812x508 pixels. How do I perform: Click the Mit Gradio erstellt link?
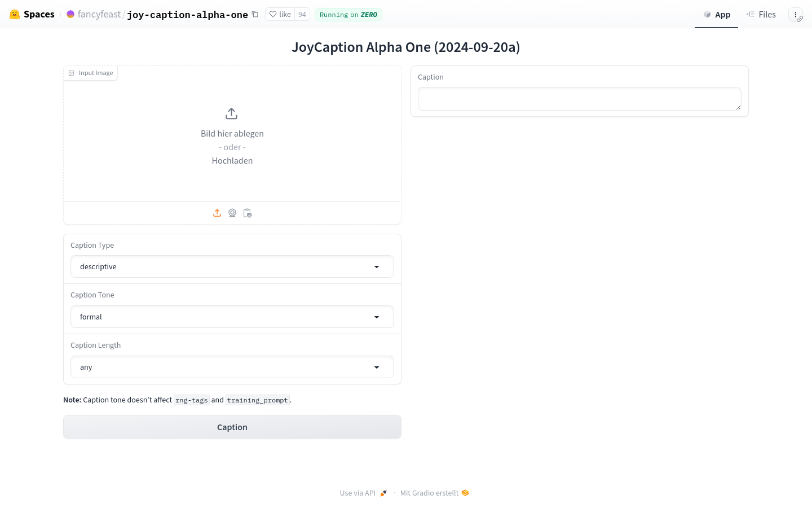tap(434, 493)
